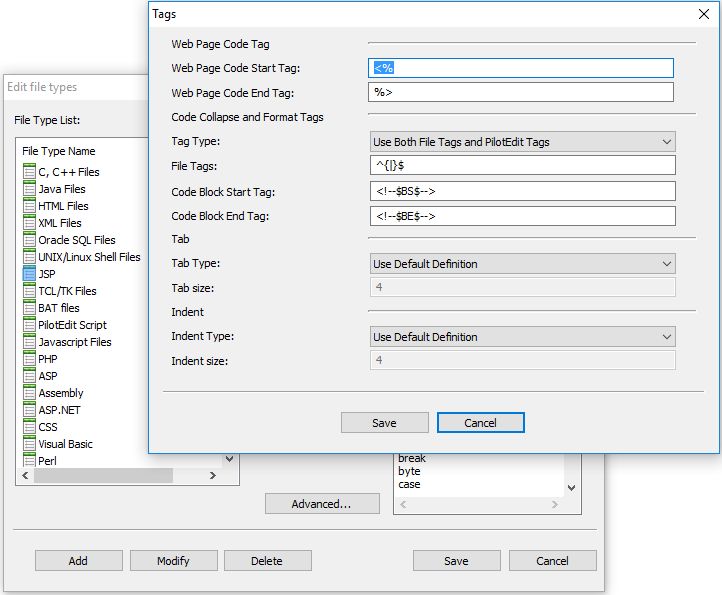Select Assembly in the file type list
The width and height of the screenshot is (722, 595).
pos(61,393)
